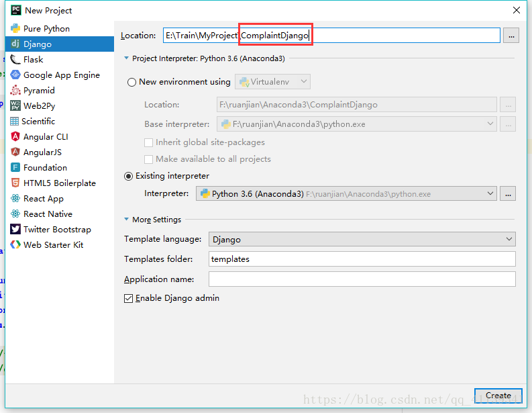Click ellipsis beside Base interpreter field

pyautogui.click(x=508, y=124)
